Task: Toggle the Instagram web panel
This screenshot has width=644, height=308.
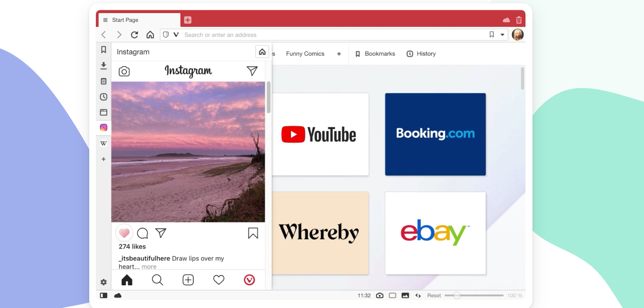Action: pos(103,128)
